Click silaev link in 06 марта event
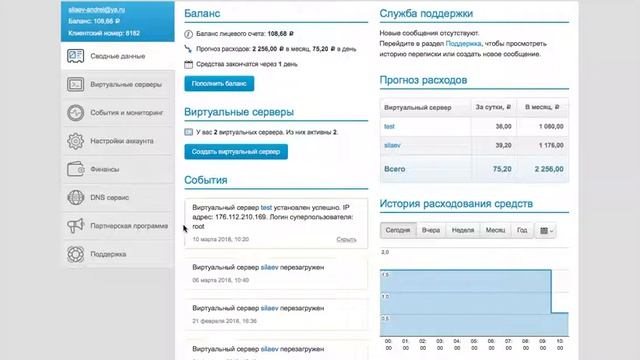The height and width of the screenshot is (360, 640). tap(269, 267)
